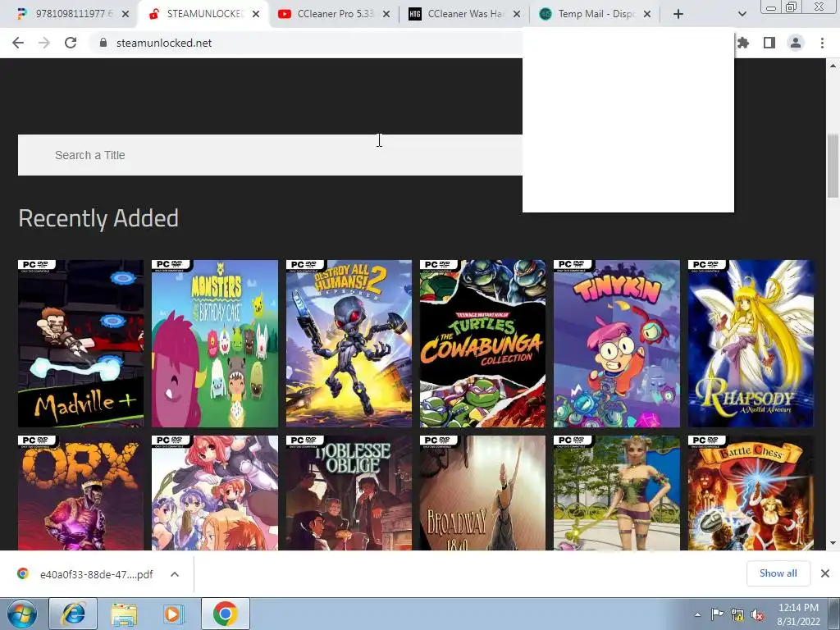Screen dimensions: 840x630
Task: Open a new browser tab
Action: pyautogui.click(x=678, y=14)
